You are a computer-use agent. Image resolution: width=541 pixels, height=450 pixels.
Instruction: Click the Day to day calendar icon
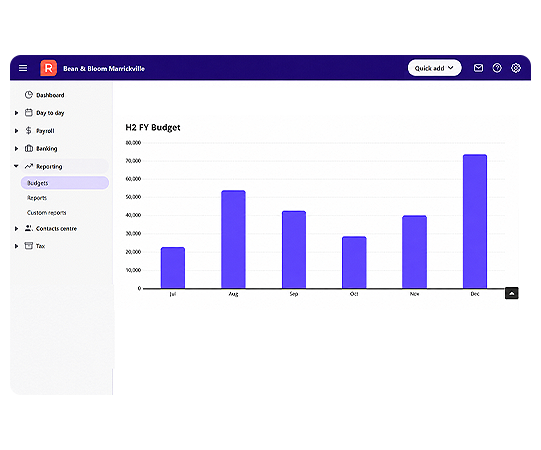click(29, 112)
